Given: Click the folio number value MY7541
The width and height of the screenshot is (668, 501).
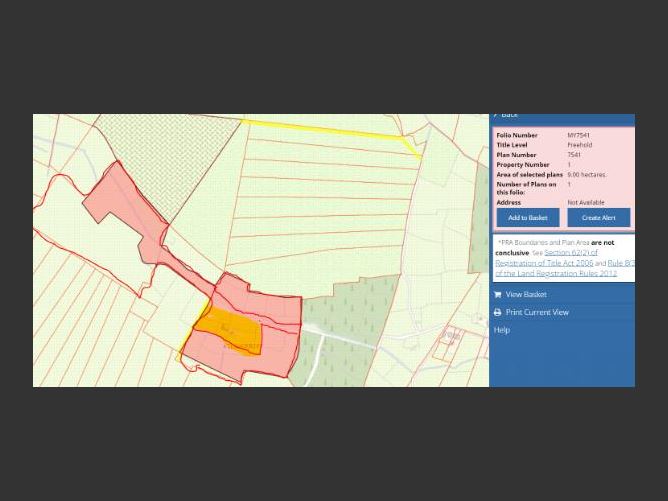Looking at the screenshot, I should 578,135.
